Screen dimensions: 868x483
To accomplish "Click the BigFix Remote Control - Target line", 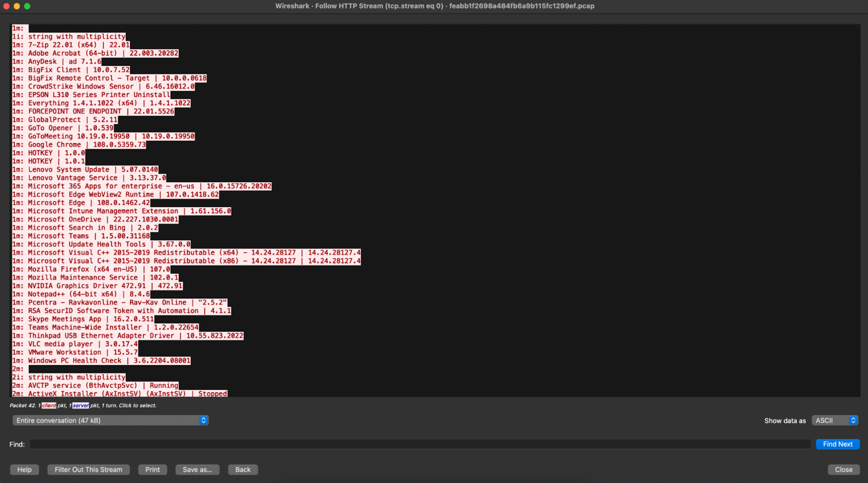I will coord(110,78).
